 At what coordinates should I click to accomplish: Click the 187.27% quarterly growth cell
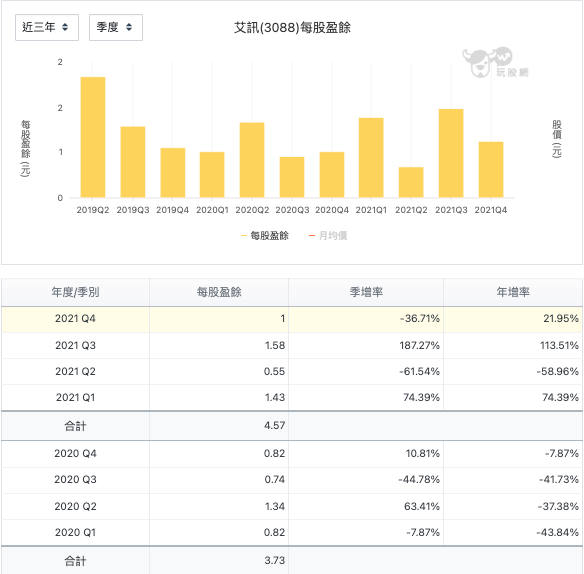point(366,346)
